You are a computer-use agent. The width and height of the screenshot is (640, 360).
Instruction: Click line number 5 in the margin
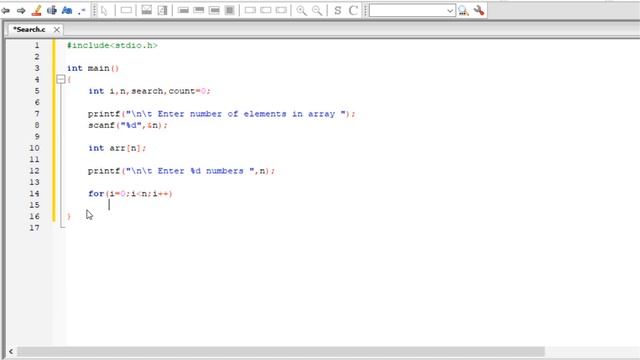click(37, 91)
